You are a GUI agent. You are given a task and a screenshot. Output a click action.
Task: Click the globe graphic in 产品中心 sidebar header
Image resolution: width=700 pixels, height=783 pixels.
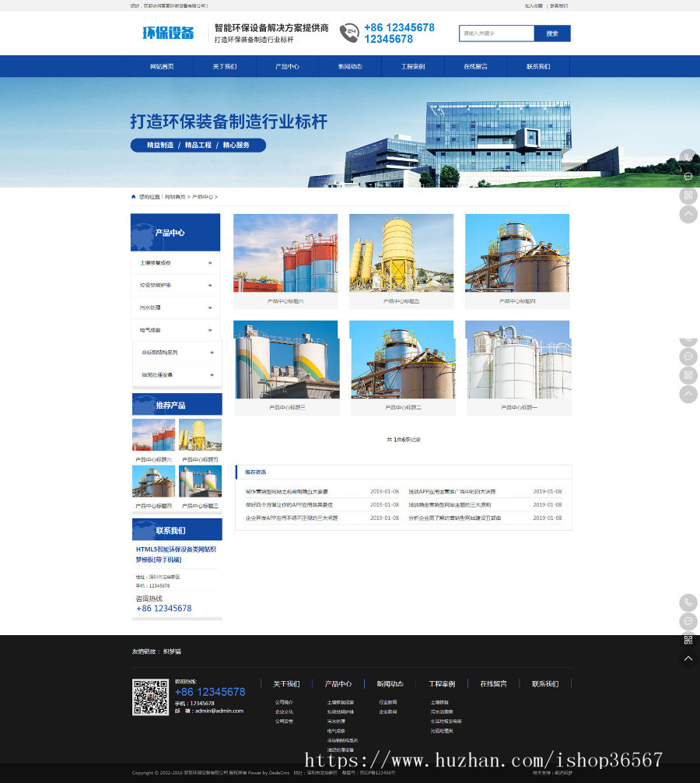tap(147, 232)
